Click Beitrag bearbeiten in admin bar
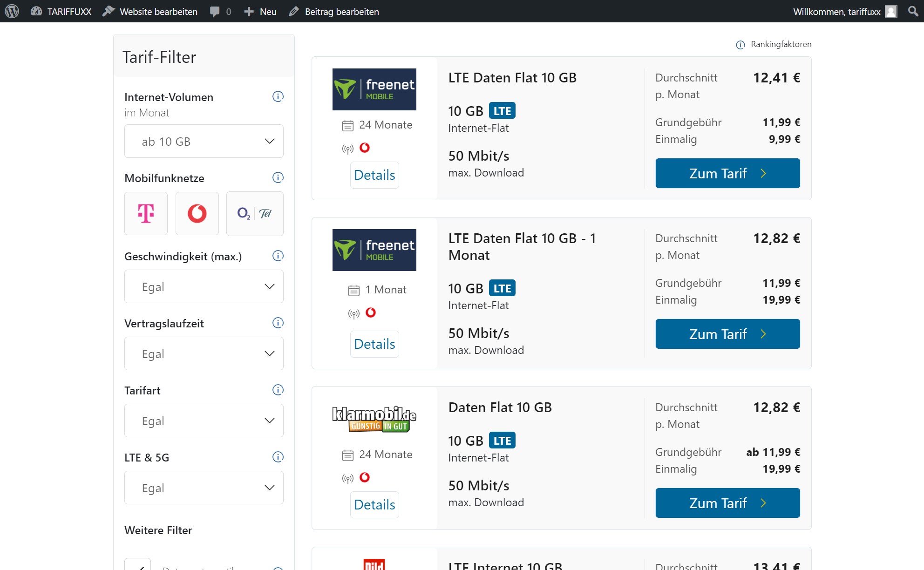Image resolution: width=924 pixels, height=570 pixels. tap(334, 11)
